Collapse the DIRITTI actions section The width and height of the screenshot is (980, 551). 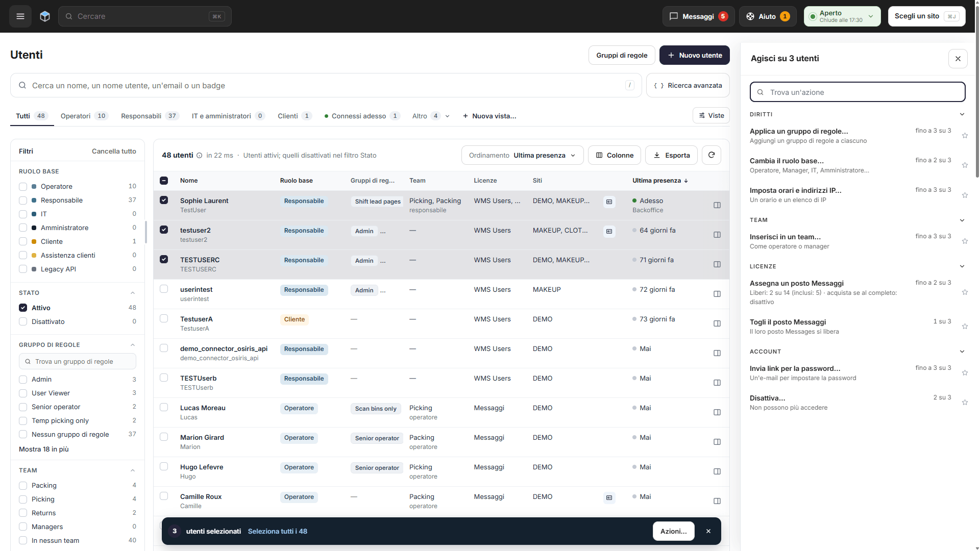pos(962,114)
